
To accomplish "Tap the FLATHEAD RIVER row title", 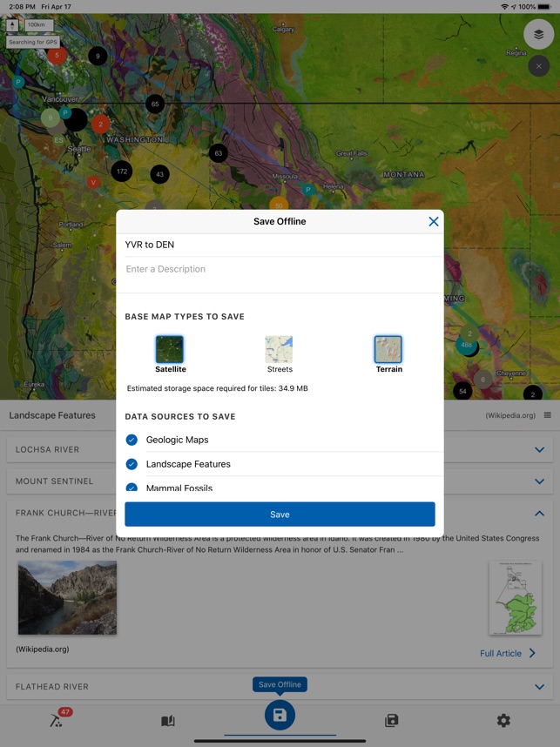I will click(x=52, y=687).
